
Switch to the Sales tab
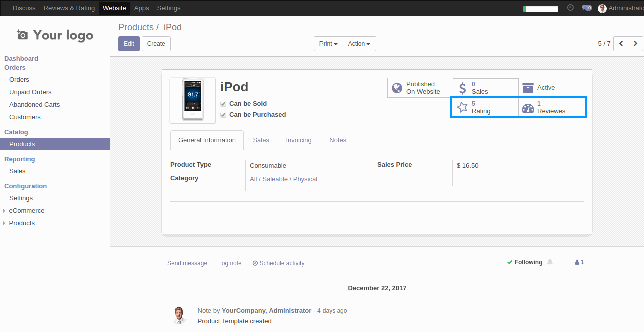(x=261, y=140)
